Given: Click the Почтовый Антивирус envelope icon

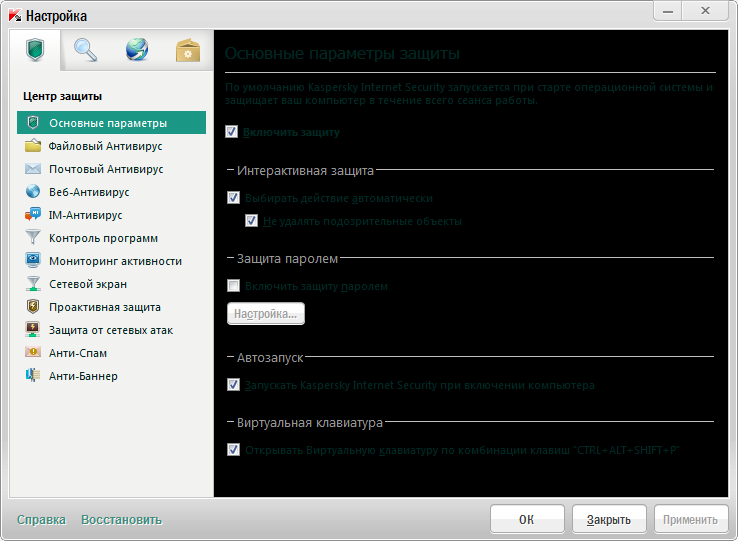Looking at the screenshot, I should (x=32, y=168).
